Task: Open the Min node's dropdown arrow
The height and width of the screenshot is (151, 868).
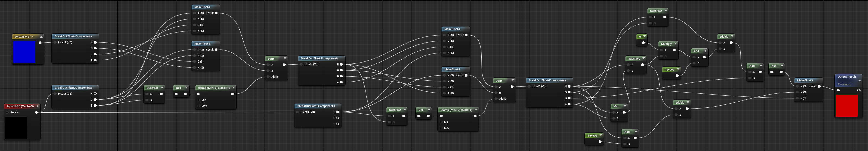Action: click(x=625, y=106)
